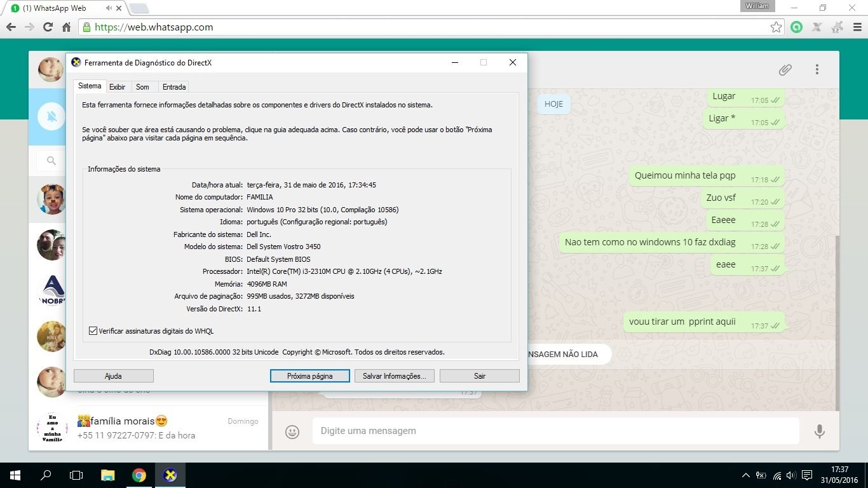This screenshot has height=488, width=868.
Task: Click the William profile button in Chrome
Action: point(757,6)
